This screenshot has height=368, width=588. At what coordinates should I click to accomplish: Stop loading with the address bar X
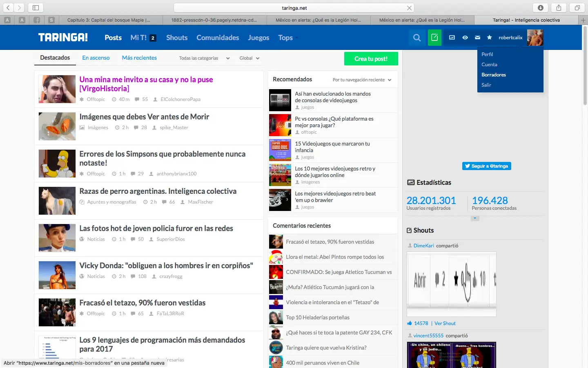[x=409, y=8]
